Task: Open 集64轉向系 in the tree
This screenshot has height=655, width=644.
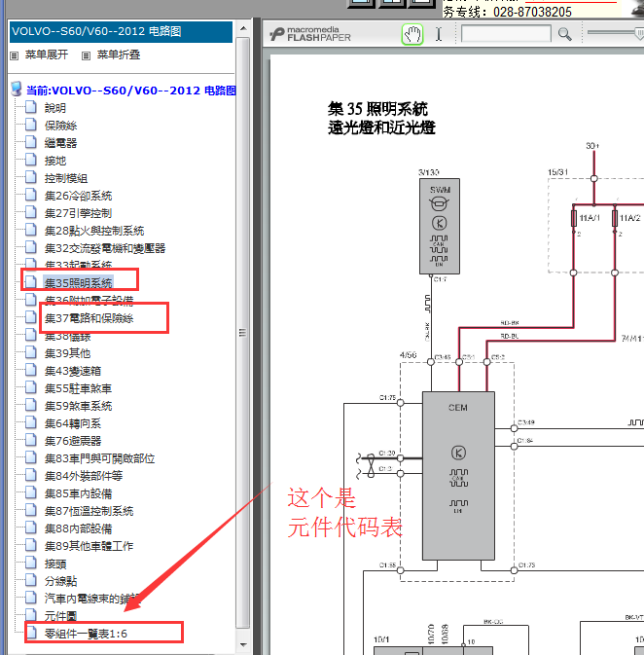Action: (x=73, y=423)
